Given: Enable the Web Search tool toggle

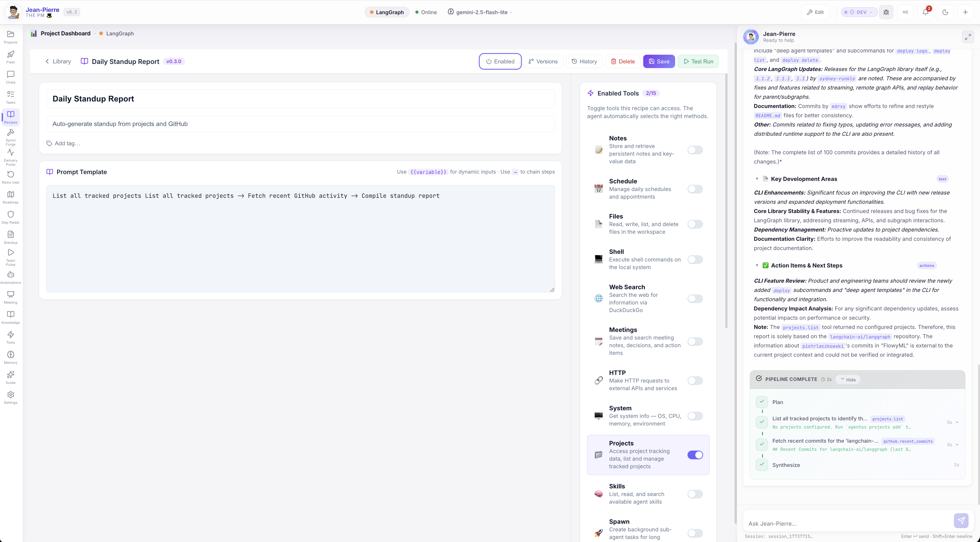Looking at the screenshot, I should (695, 298).
